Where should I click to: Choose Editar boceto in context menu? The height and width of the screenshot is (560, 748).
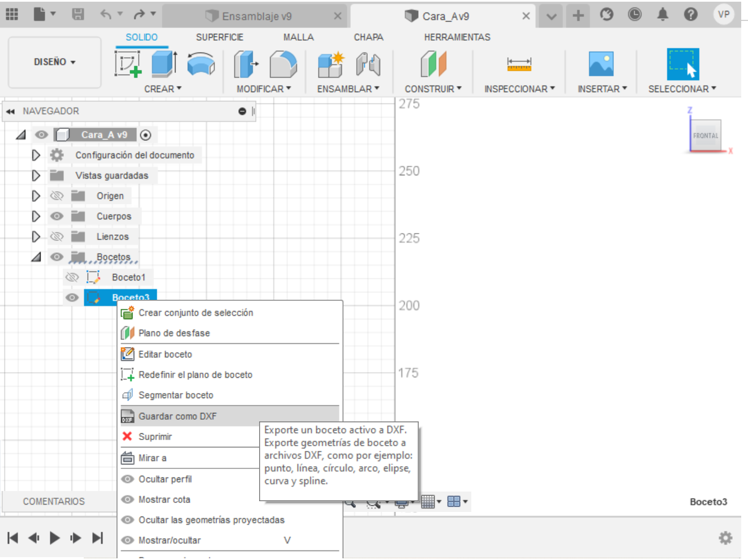(x=230, y=354)
